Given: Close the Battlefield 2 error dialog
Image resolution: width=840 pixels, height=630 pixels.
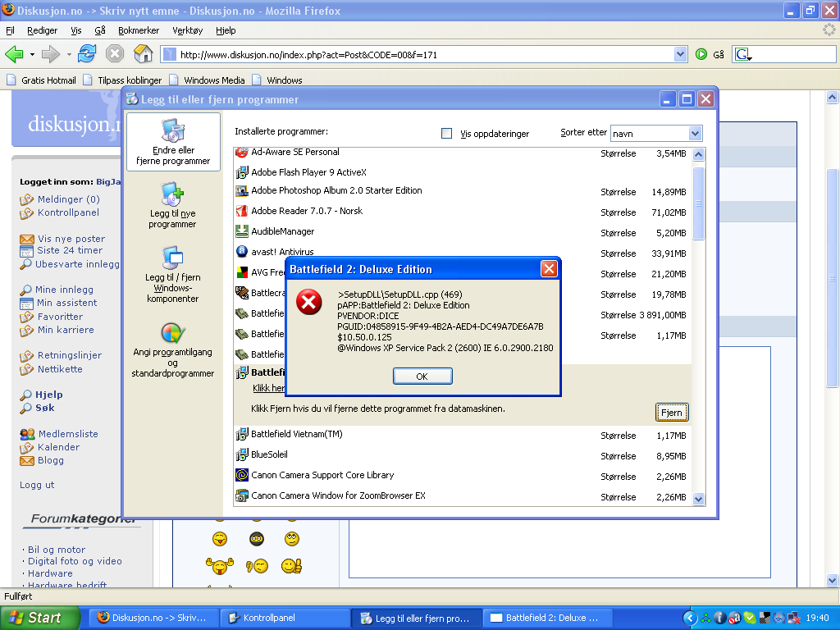Looking at the screenshot, I should point(549,268).
